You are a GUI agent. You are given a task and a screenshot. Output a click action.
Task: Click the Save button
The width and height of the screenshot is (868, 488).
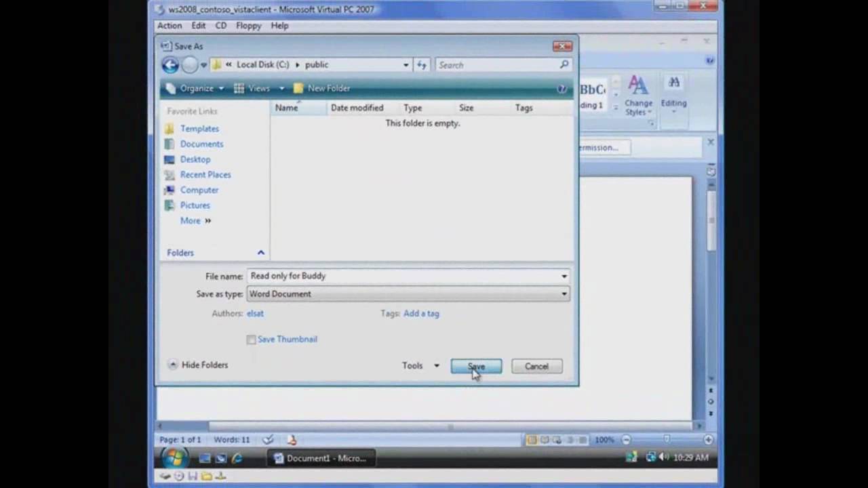point(476,367)
